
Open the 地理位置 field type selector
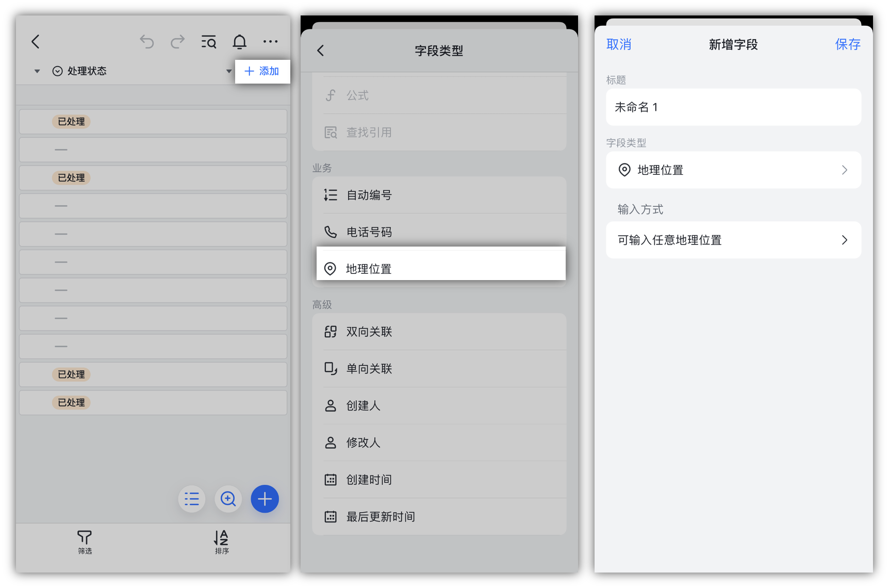(733, 170)
